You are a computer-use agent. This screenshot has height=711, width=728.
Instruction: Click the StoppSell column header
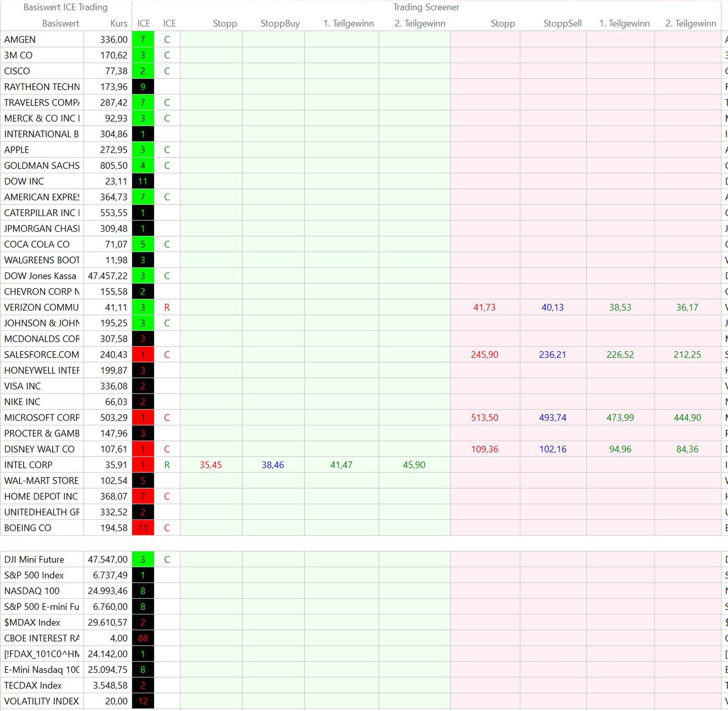click(562, 23)
